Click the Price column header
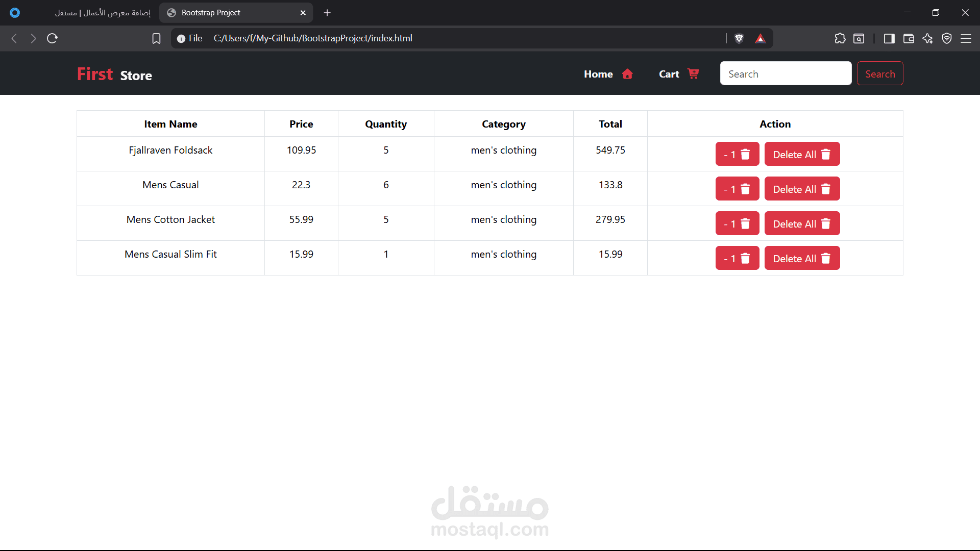The image size is (980, 551). (x=301, y=124)
